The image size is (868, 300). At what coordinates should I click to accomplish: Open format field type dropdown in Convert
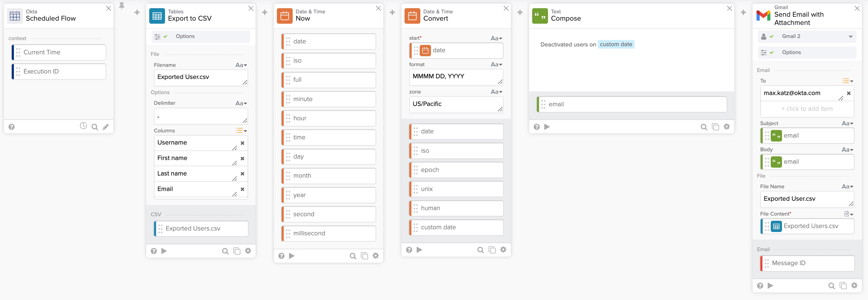point(496,65)
